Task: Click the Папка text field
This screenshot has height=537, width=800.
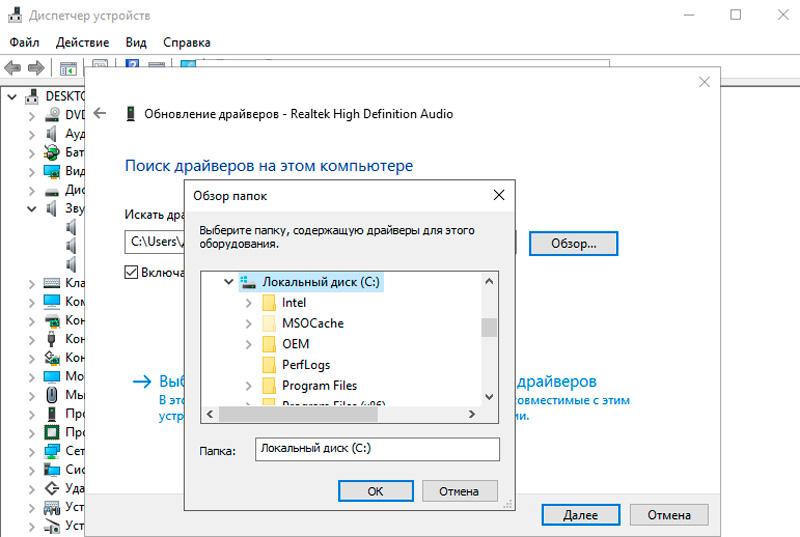Action: (377, 449)
